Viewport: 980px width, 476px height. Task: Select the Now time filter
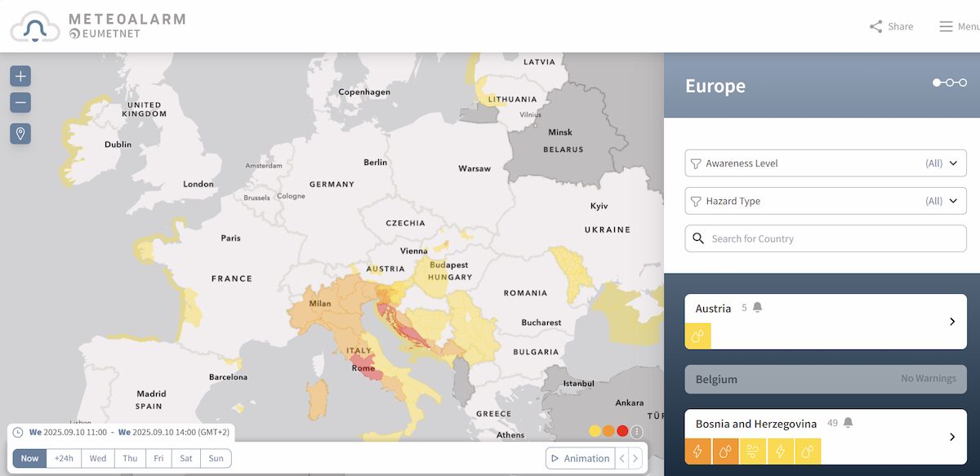point(29,458)
